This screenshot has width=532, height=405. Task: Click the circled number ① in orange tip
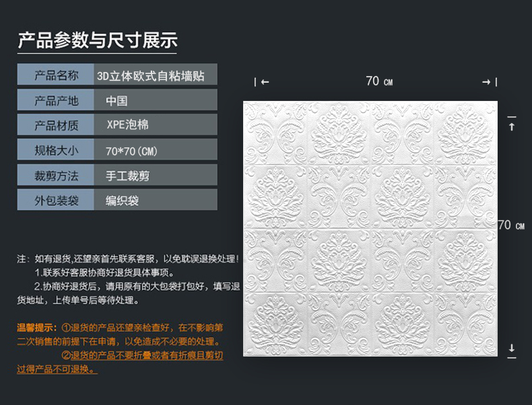tap(66, 328)
